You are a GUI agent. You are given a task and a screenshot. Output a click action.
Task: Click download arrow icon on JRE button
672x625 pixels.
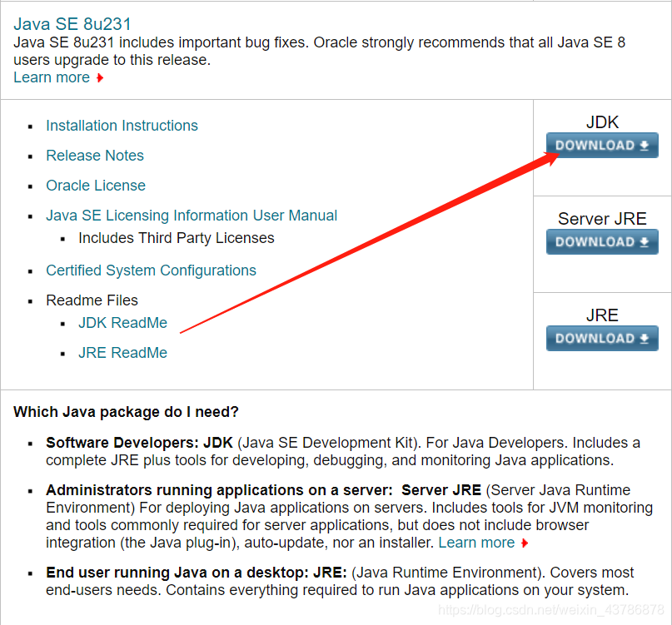coord(645,339)
